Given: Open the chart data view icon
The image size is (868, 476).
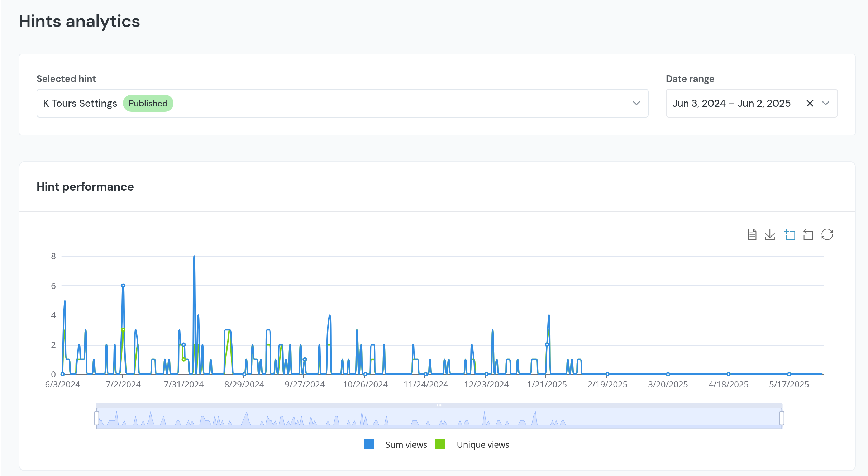Looking at the screenshot, I should [752, 235].
